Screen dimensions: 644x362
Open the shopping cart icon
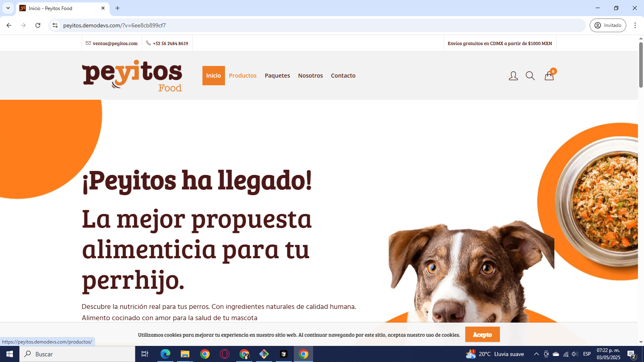click(x=549, y=76)
